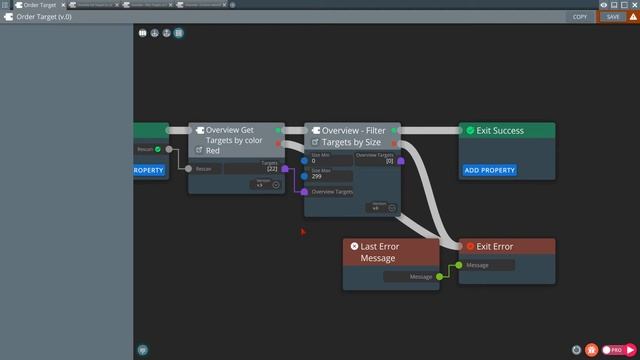Open external link icon beside Red label

pos(199,150)
